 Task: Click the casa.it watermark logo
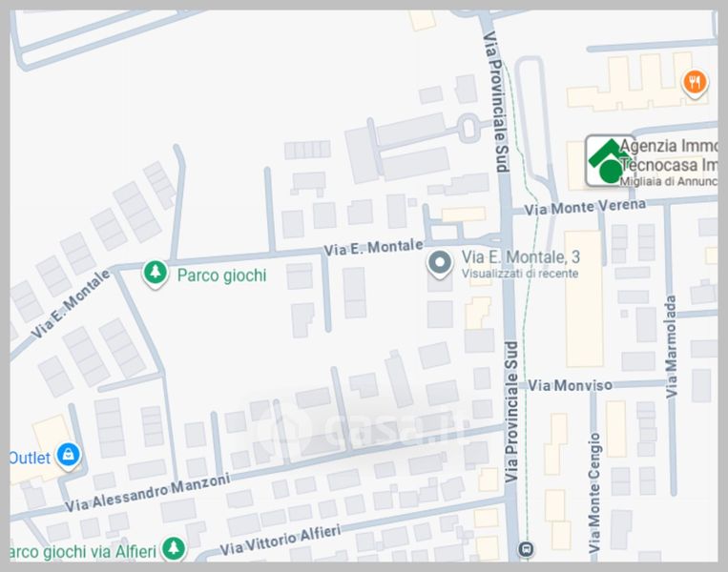tap(363, 431)
